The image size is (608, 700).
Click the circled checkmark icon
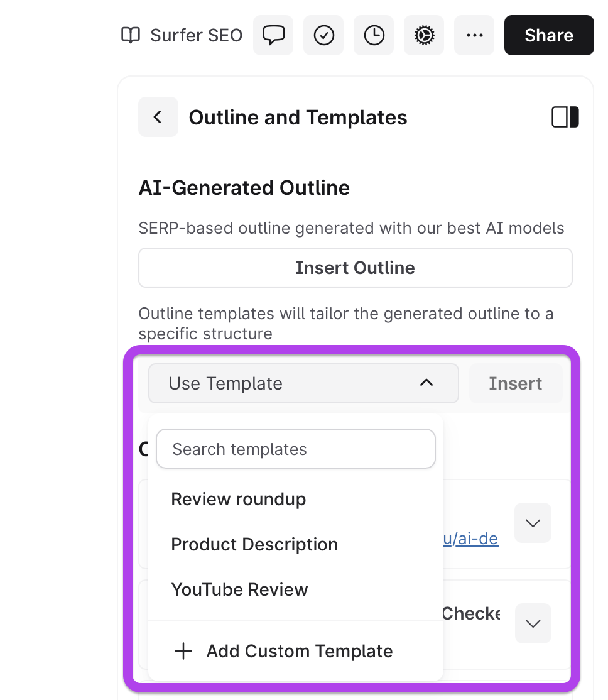[323, 35]
